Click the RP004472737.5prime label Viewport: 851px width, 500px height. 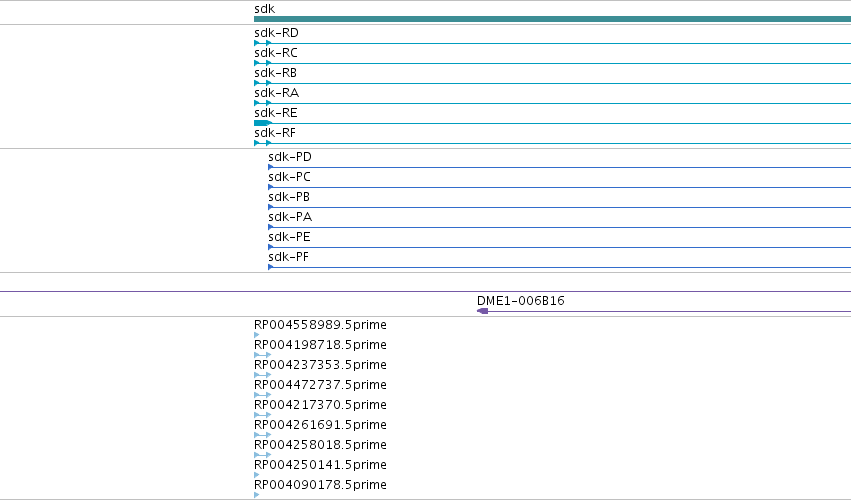coord(320,385)
